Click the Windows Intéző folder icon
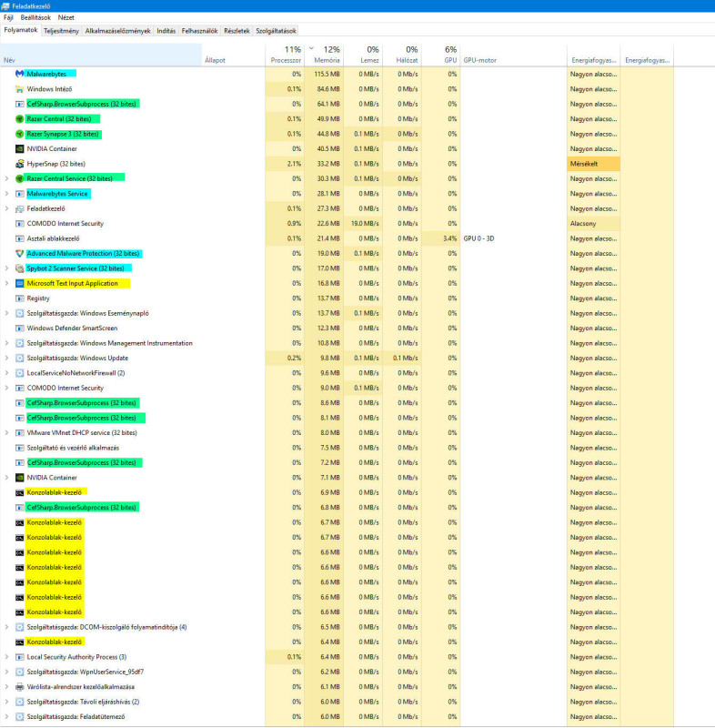The width and height of the screenshot is (715, 728). pyautogui.click(x=19, y=88)
